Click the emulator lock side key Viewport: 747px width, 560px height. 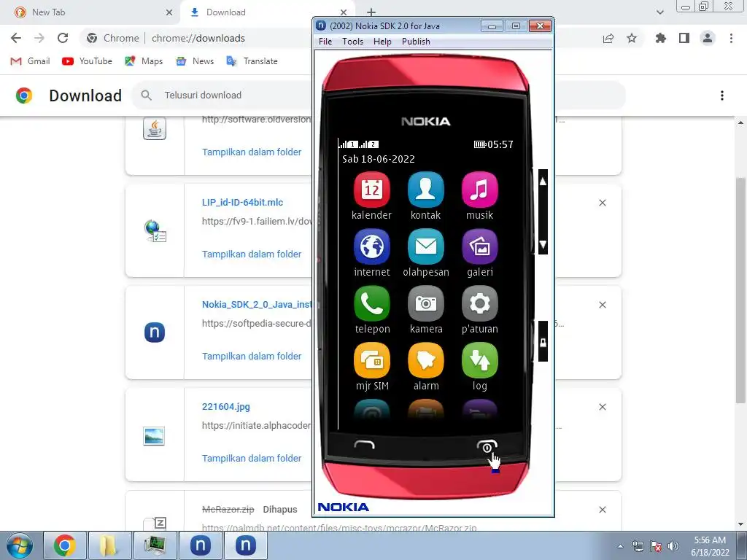[x=543, y=342]
